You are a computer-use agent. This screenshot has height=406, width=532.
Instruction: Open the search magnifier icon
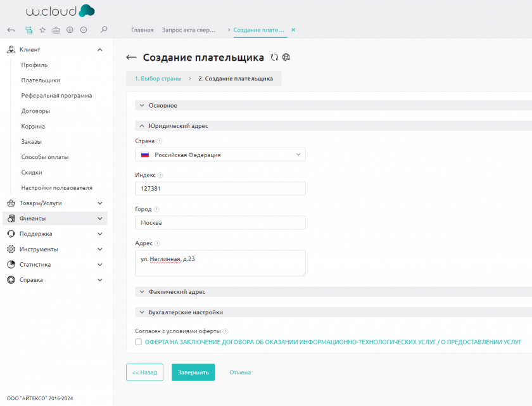point(104,29)
